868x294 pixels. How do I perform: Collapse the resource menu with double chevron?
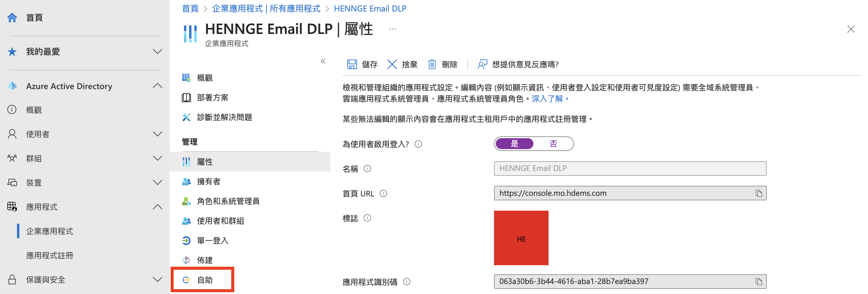tap(323, 61)
